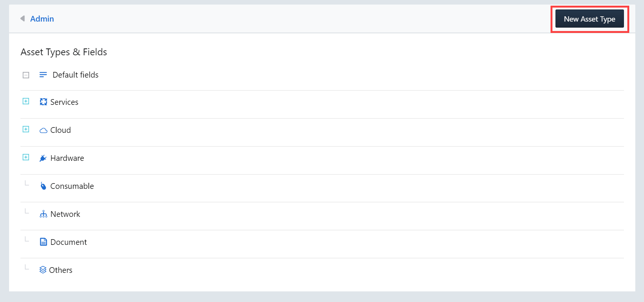The image size is (644, 302).
Task: Click the Cloud asset type icon
Action: coord(43,130)
